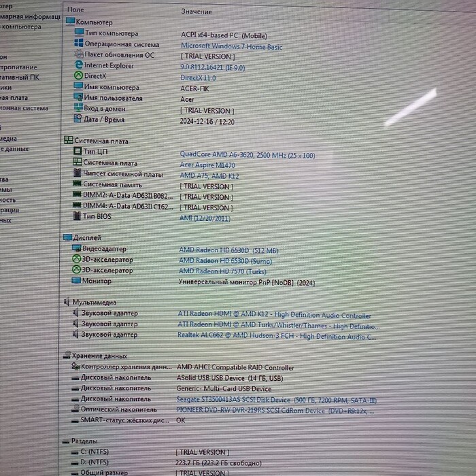Open the ATI Radeon HDMI @ AMD Turks/Whistler/Thames link
Viewport: 476px width, 476px height.
tap(278, 326)
